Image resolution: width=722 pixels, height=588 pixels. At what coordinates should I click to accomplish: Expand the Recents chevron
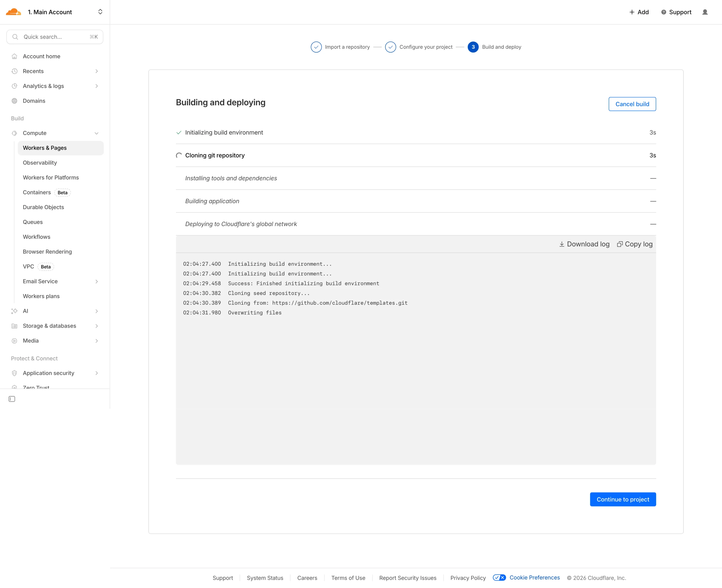(96, 71)
